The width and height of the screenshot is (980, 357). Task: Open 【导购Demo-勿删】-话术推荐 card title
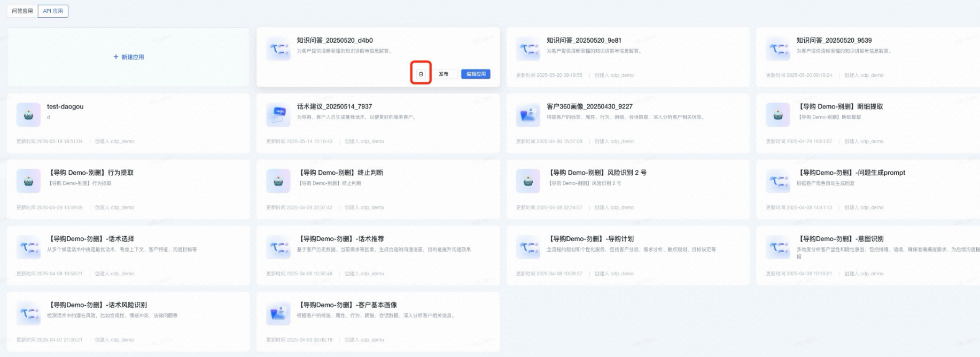click(x=340, y=239)
